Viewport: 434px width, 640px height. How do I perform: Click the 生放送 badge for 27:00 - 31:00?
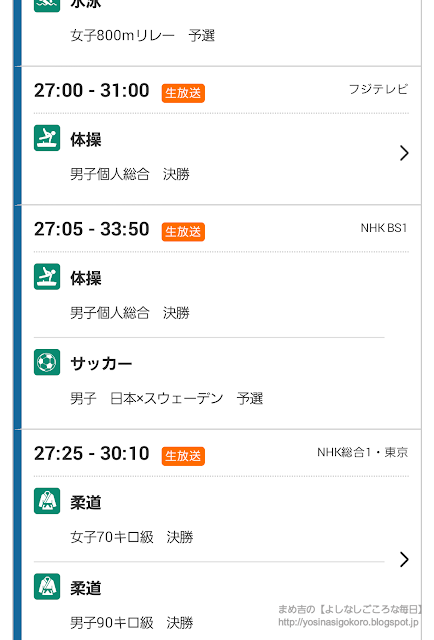click(183, 93)
